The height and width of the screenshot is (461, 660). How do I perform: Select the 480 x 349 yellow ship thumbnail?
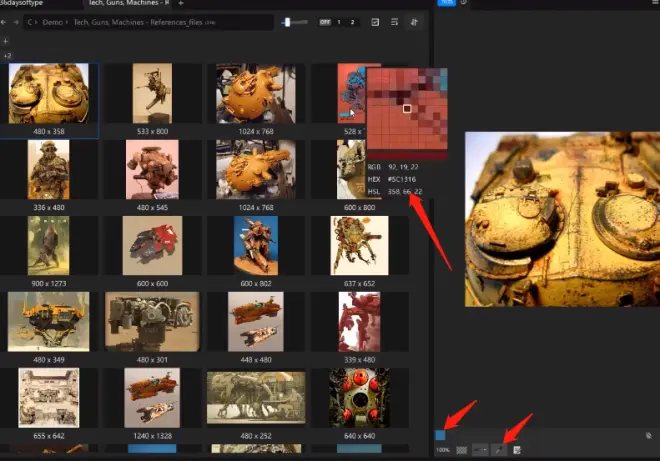click(x=49, y=322)
